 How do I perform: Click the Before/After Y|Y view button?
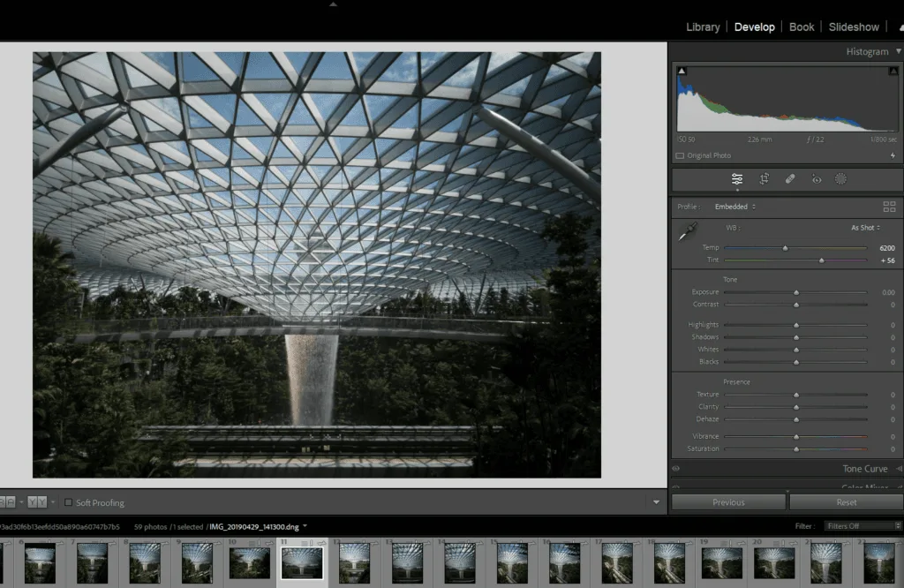[x=37, y=502]
